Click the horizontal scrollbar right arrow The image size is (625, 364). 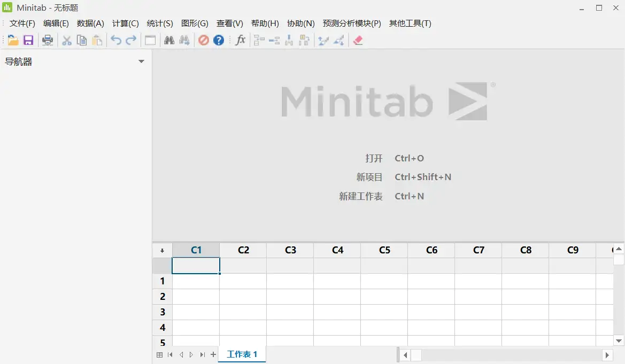[x=607, y=355]
